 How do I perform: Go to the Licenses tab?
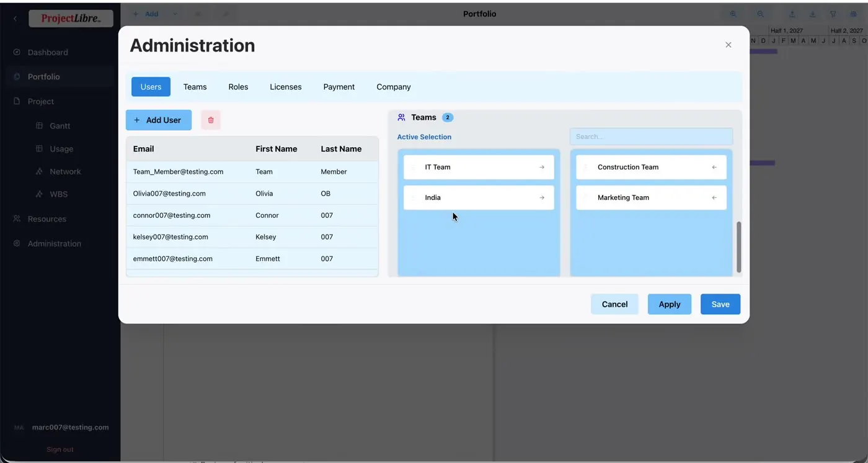tap(286, 87)
